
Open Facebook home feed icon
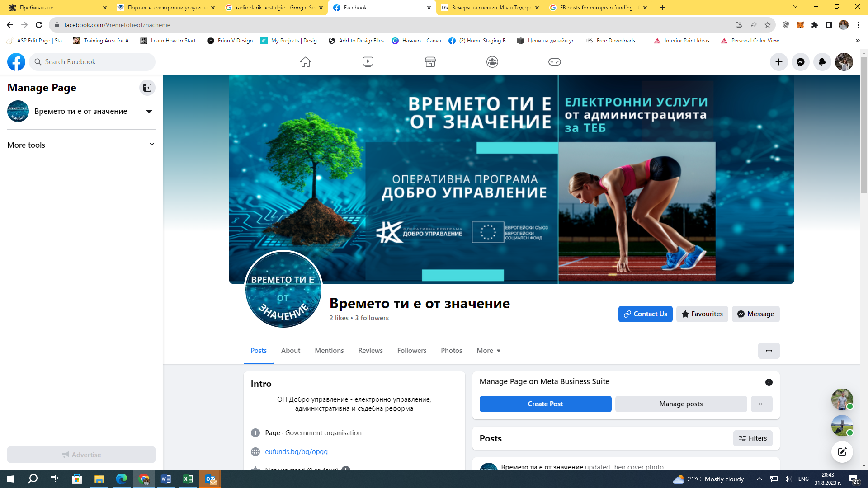306,62
